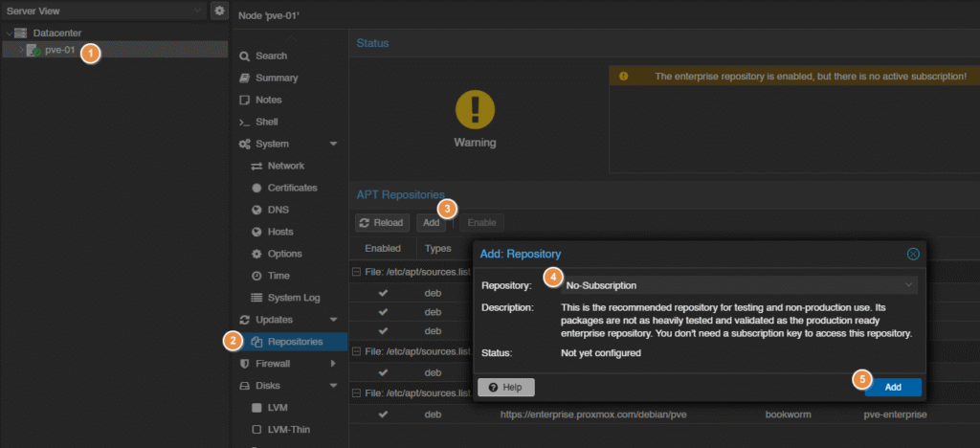
Task: Collapse the System section arrow
Action: (x=333, y=144)
